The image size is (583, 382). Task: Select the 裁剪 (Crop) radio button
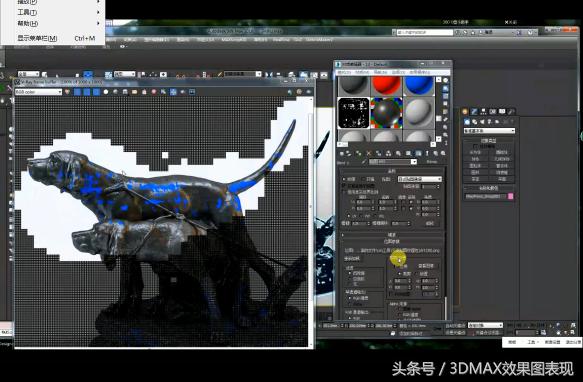pyautogui.click(x=400, y=274)
